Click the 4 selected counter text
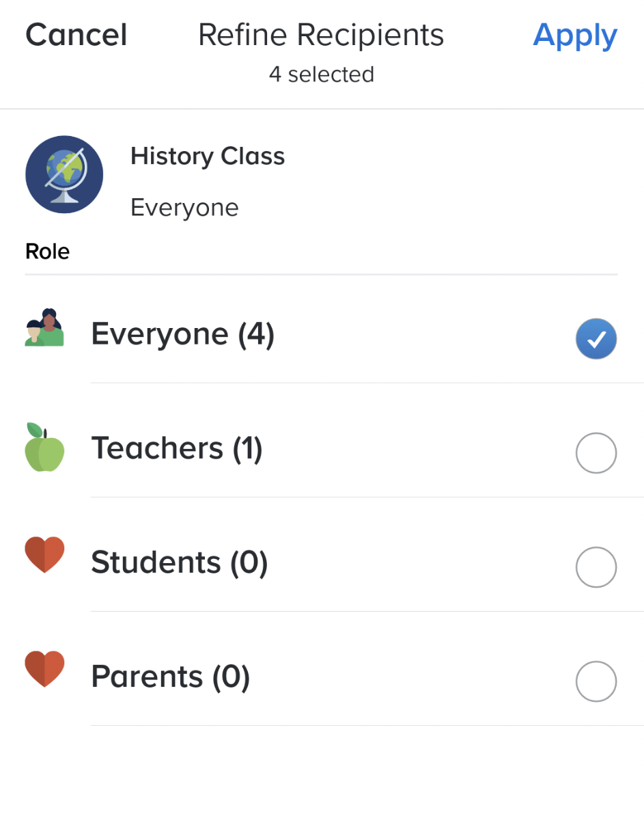This screenshot has height=831, width=644. tap(321, 74)
